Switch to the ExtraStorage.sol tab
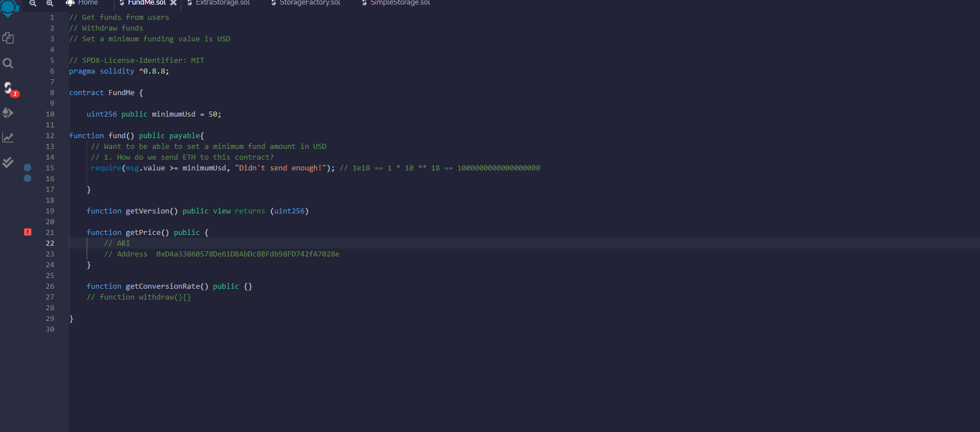Image resolution: width=980 pixels, height=432 pixels. [219, 3]
